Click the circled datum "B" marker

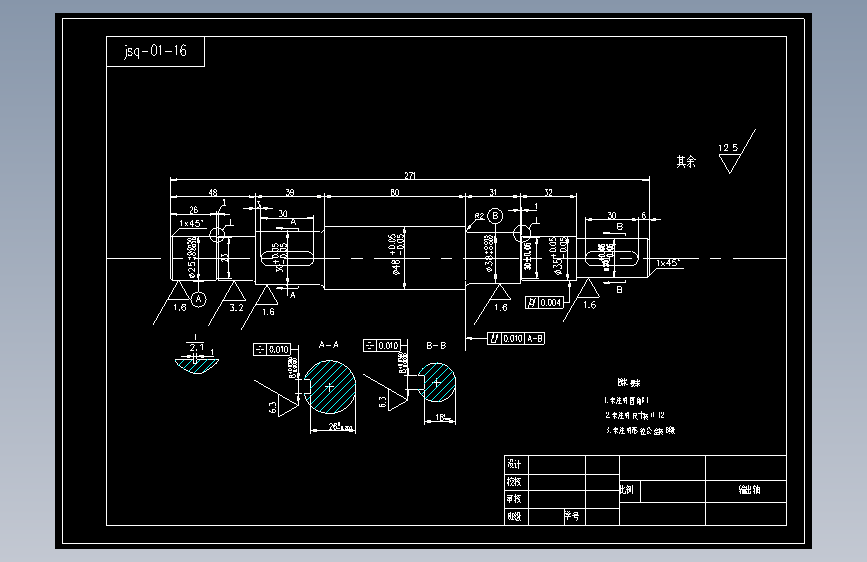tap(495, 216)
